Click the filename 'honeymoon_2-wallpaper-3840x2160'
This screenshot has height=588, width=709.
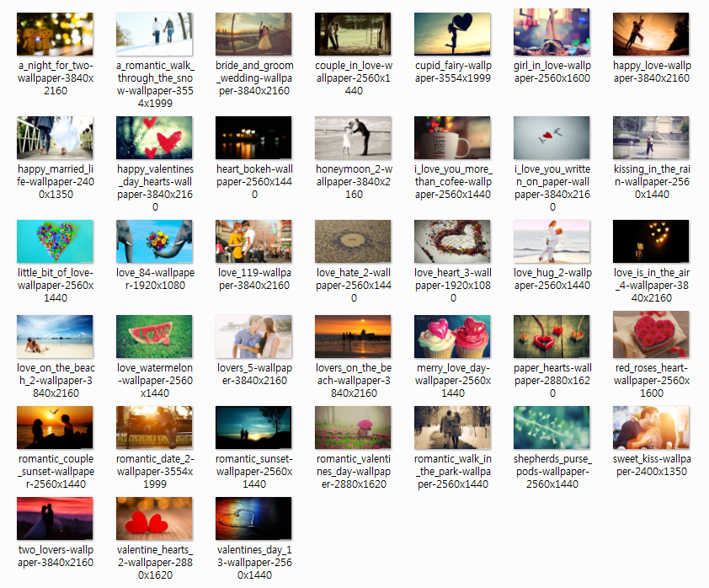tap(354, 181)
